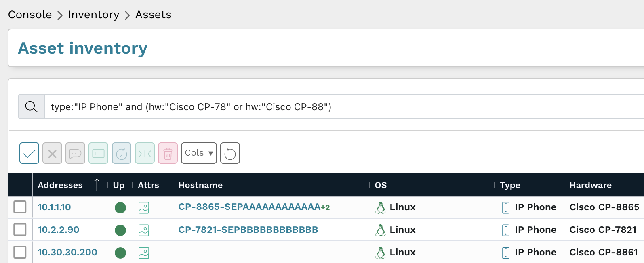Clear selection using the X icon
644x263 pixels.
pos(52,153)
